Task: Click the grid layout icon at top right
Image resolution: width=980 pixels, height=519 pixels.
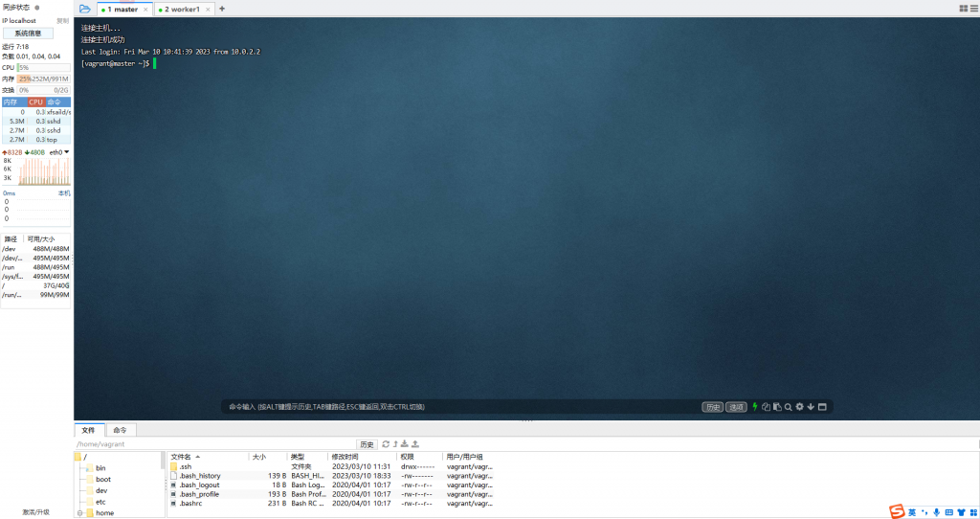Action: 963,9
